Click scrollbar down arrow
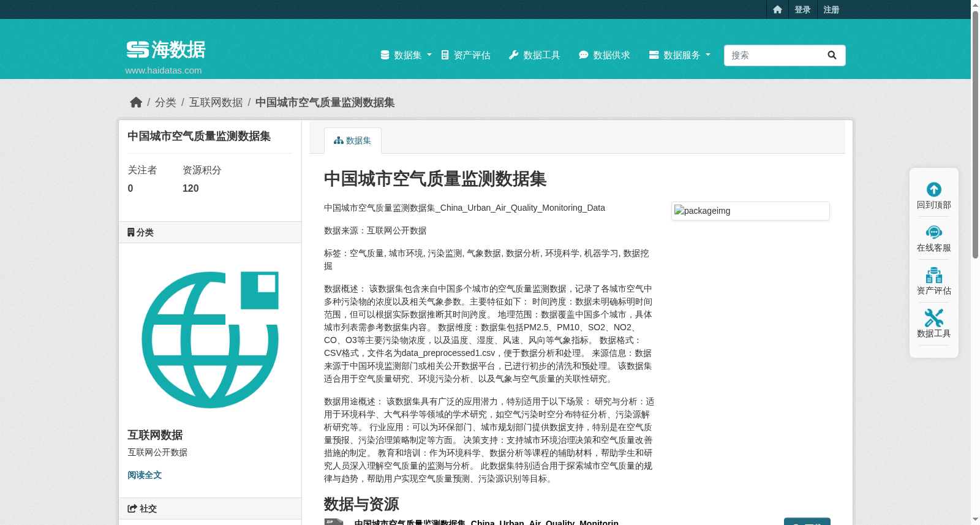The width and height of the screenshot is (980, 525). point(975,520)
